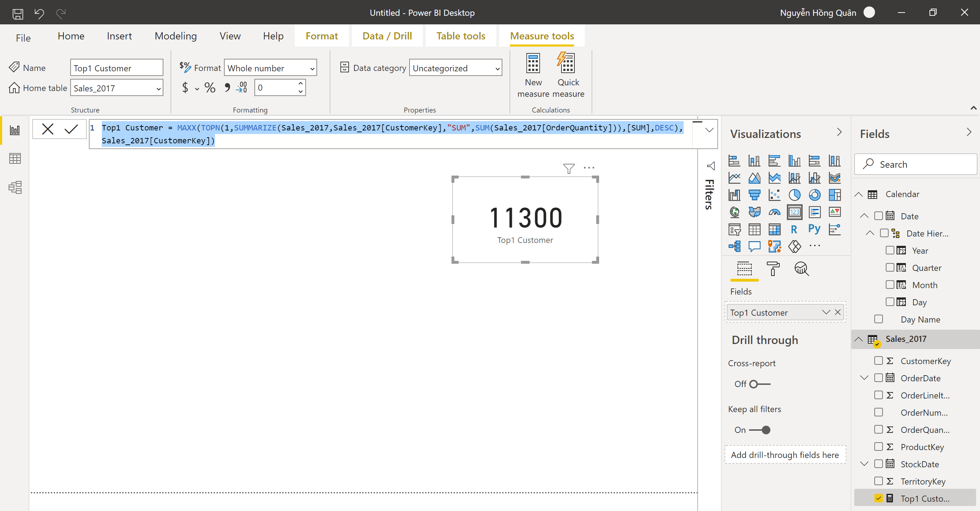
Task: Select the Table visualization icon
Action: tap(754, 229)
